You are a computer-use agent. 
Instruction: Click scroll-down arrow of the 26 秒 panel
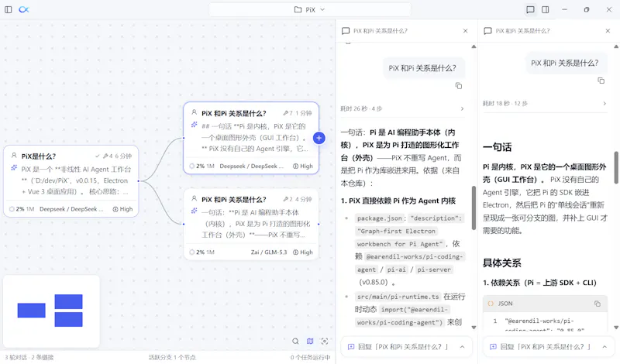click(474, 328)
